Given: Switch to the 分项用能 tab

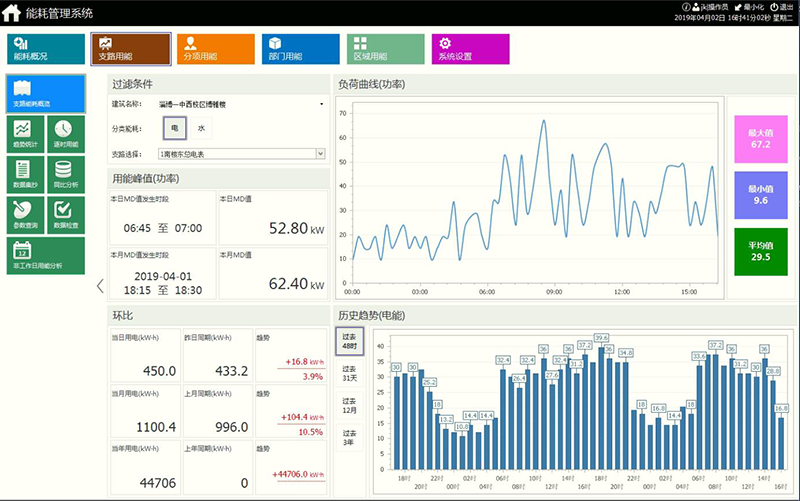Looking at the screenshot, I should (217, 49).
